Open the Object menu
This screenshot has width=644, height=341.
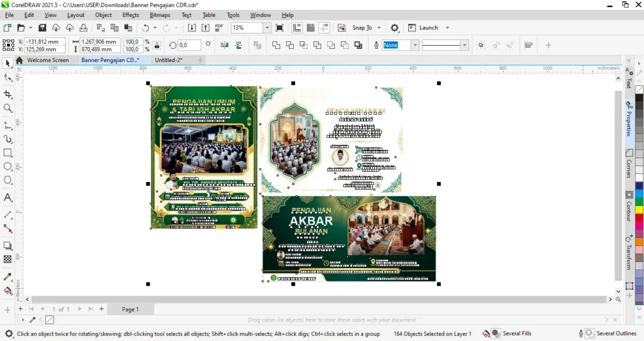coord(103,15)
